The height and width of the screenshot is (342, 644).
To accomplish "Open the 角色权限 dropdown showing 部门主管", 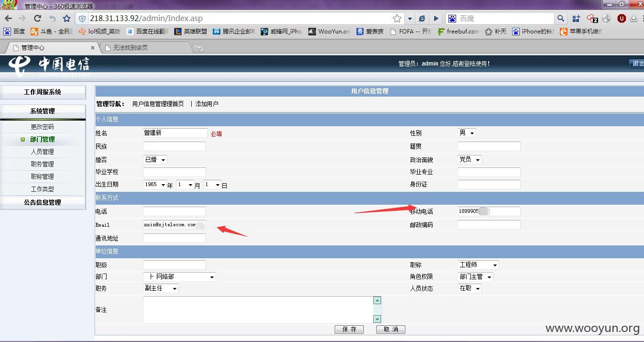I will tap(475, 277).
